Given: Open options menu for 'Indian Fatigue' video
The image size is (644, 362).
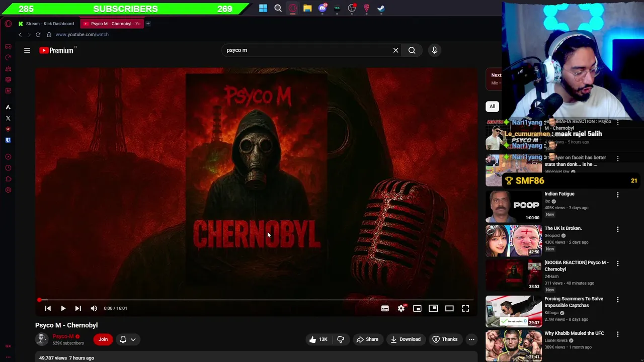Looking at the screenshot, I should [618, 195].
